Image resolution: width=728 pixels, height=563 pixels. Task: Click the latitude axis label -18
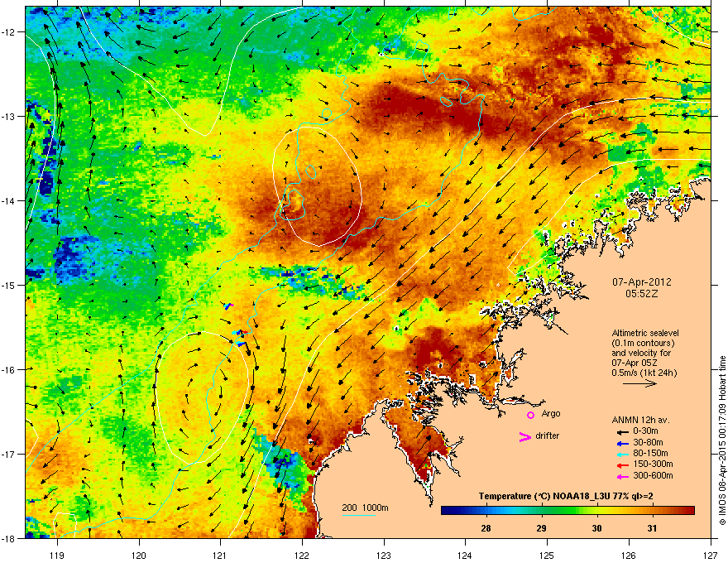point(8,538)
